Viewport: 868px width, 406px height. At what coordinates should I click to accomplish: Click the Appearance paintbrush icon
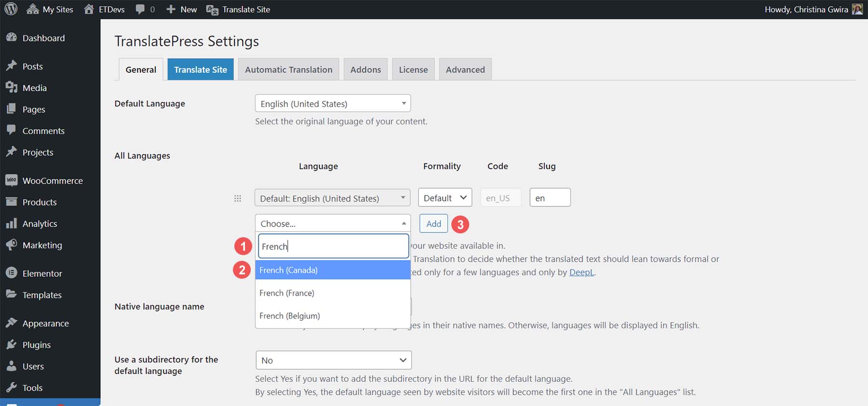coord(12,323)
